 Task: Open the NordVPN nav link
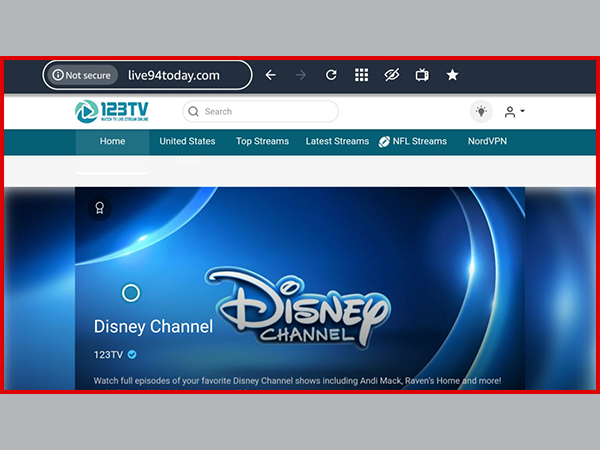[x=487, y=141]
